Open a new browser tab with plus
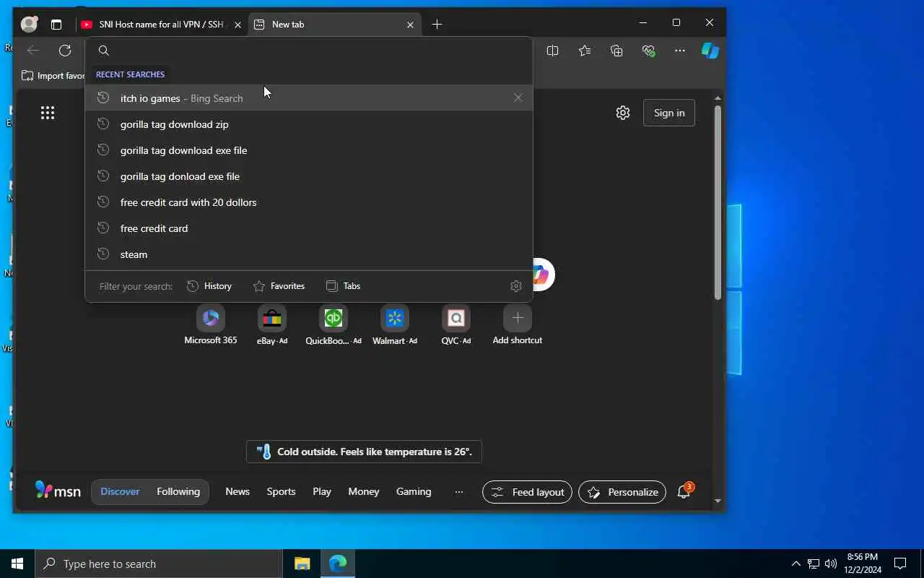This screenshot has width=924, height=578. click(437, 25)
